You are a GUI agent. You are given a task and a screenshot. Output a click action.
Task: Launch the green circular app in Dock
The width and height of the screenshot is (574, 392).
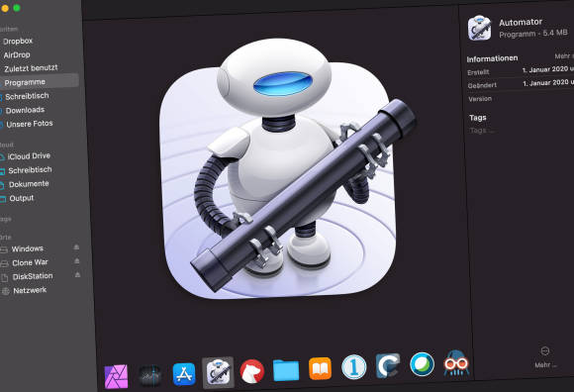[x=422, y=364]
